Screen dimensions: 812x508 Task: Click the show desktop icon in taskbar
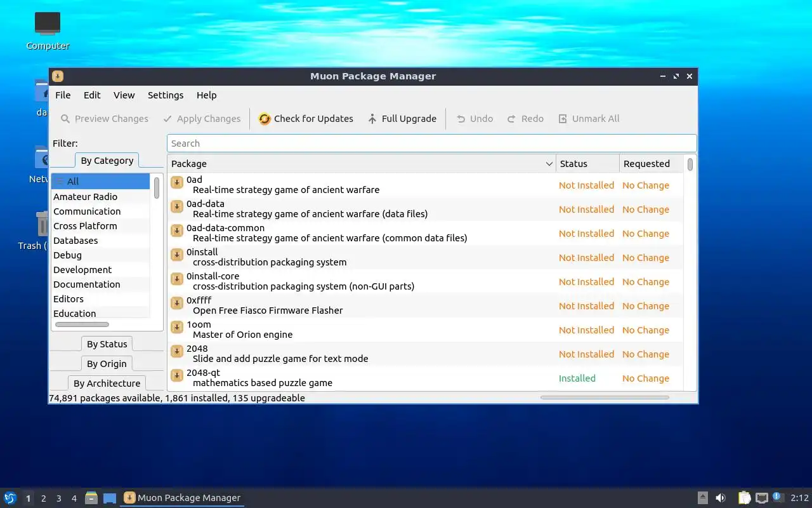click(x=109, y=498)
